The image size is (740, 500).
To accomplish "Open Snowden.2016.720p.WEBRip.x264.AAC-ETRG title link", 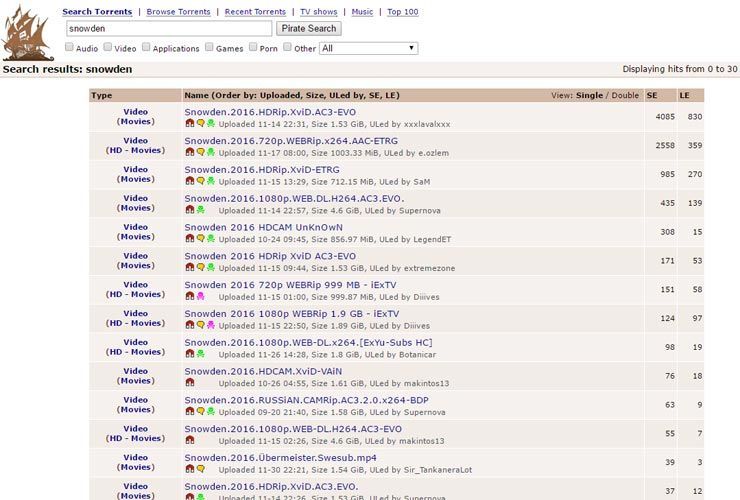I will 291,141.
